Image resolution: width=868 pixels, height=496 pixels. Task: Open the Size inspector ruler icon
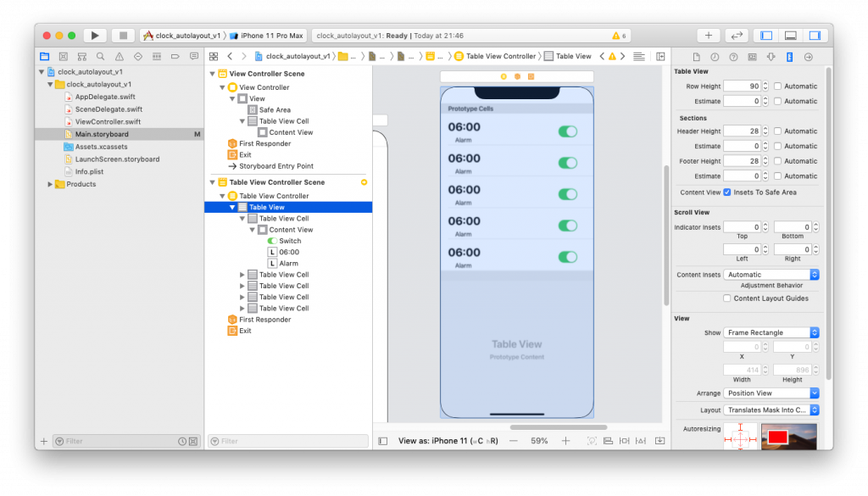pos(789,57)
